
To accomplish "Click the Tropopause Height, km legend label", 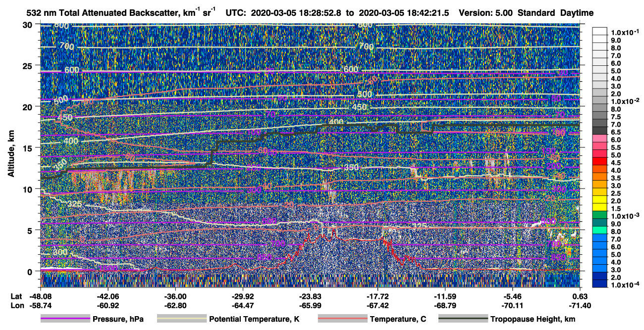I will click(532, 319).
